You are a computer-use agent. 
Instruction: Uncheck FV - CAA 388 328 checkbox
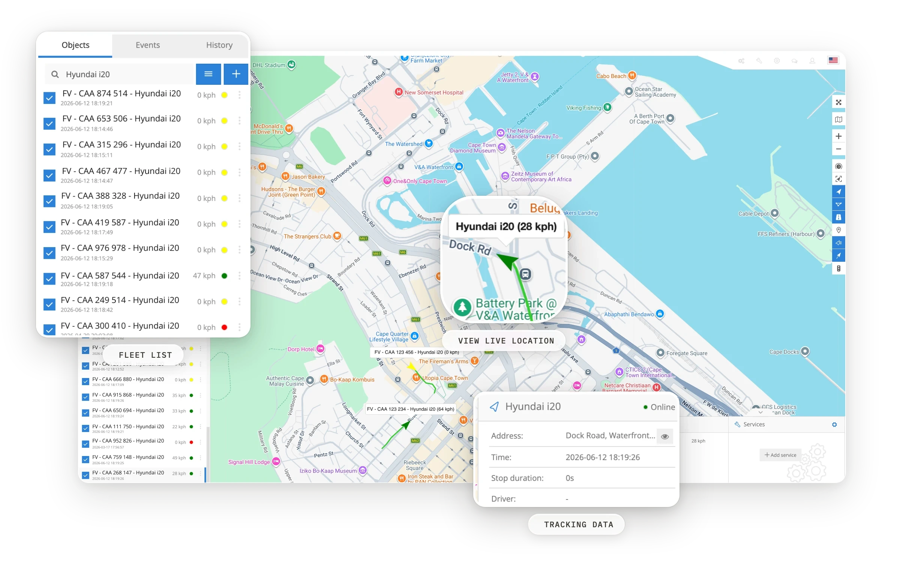tap(49, 201)
